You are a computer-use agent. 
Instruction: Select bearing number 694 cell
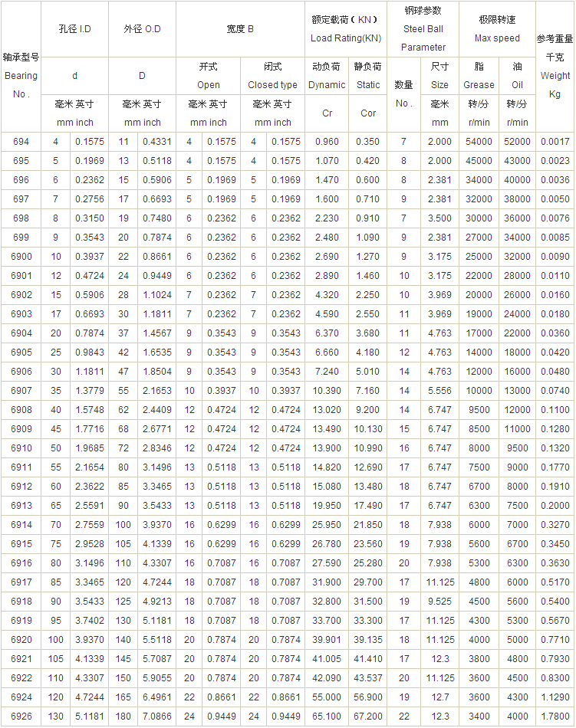(x=21, y=142)
